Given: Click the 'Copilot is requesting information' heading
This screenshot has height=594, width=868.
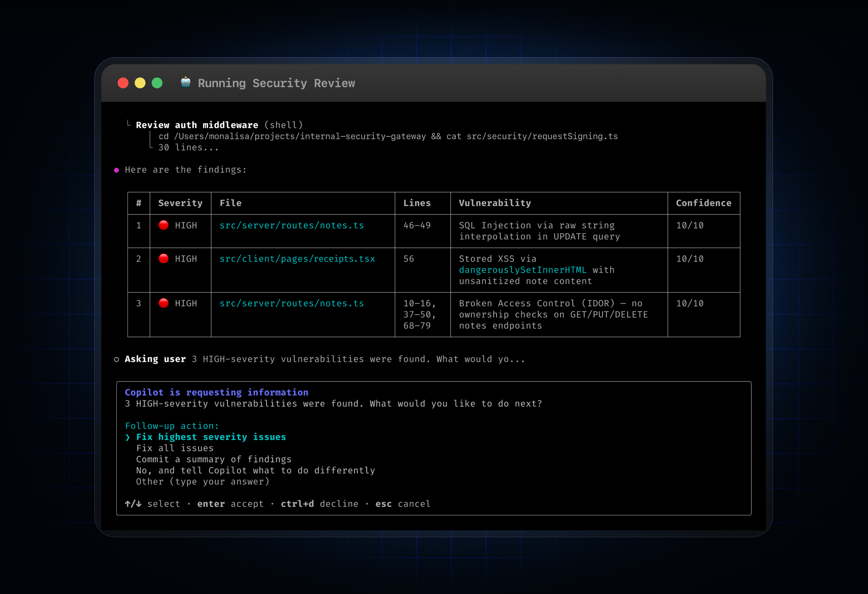Looking at the screenshot, I should (x=217, y=392).
